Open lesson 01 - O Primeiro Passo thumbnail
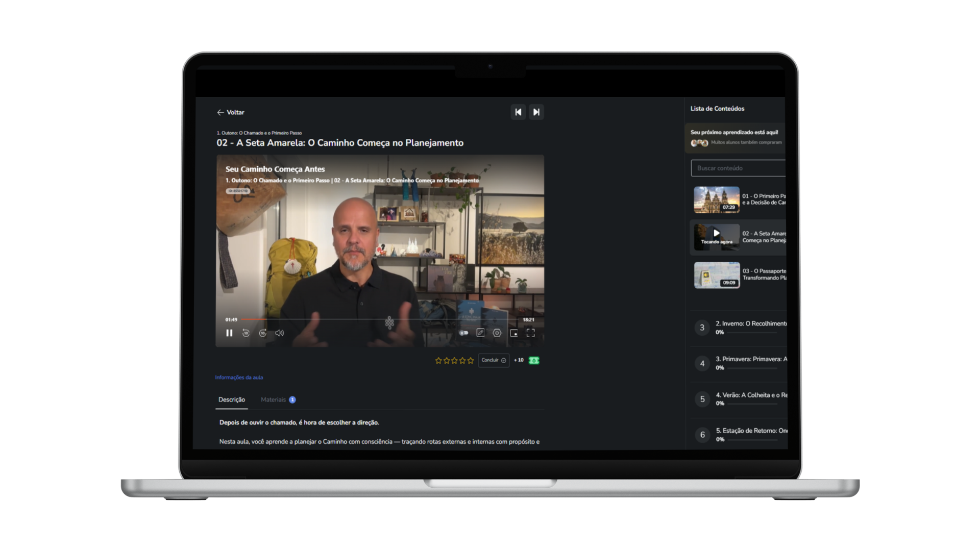 click(717, 199)
